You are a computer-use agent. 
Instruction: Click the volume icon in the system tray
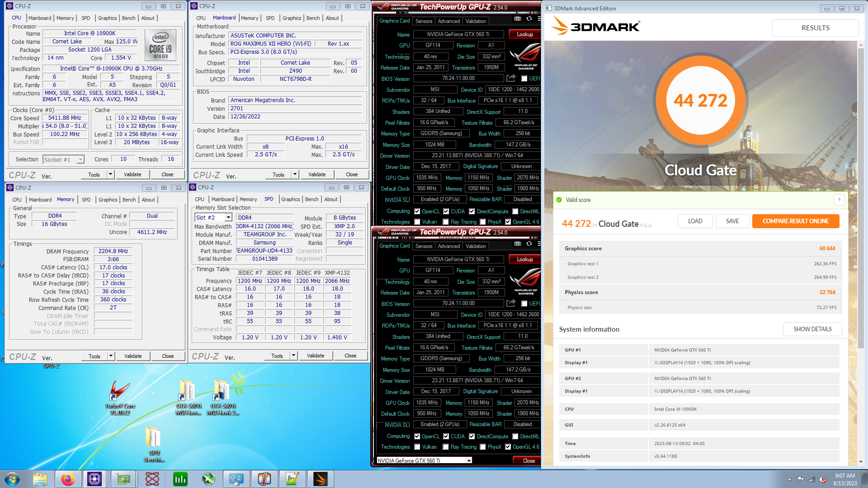[822, 479]
